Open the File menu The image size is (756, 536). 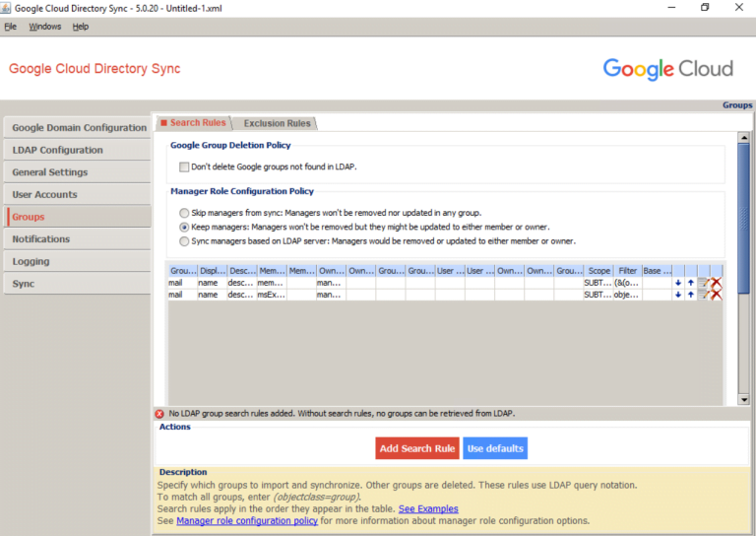tap(11, 27)
